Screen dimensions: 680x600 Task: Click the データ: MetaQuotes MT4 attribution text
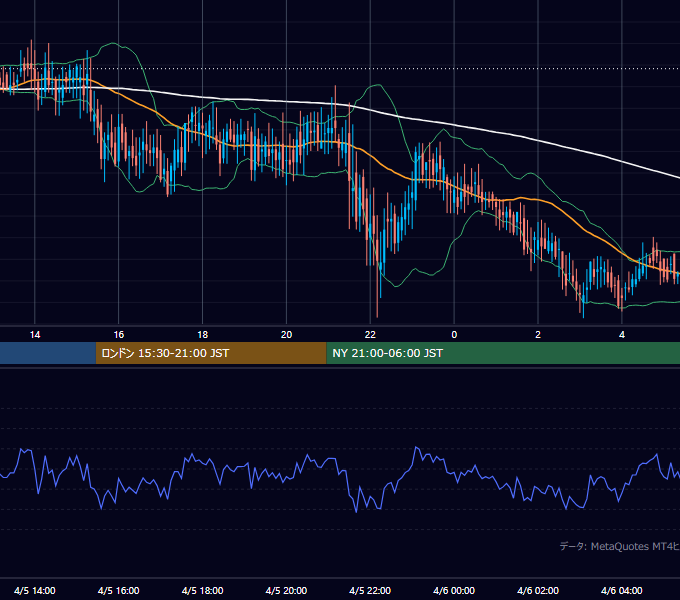click(x=619, y=546)
